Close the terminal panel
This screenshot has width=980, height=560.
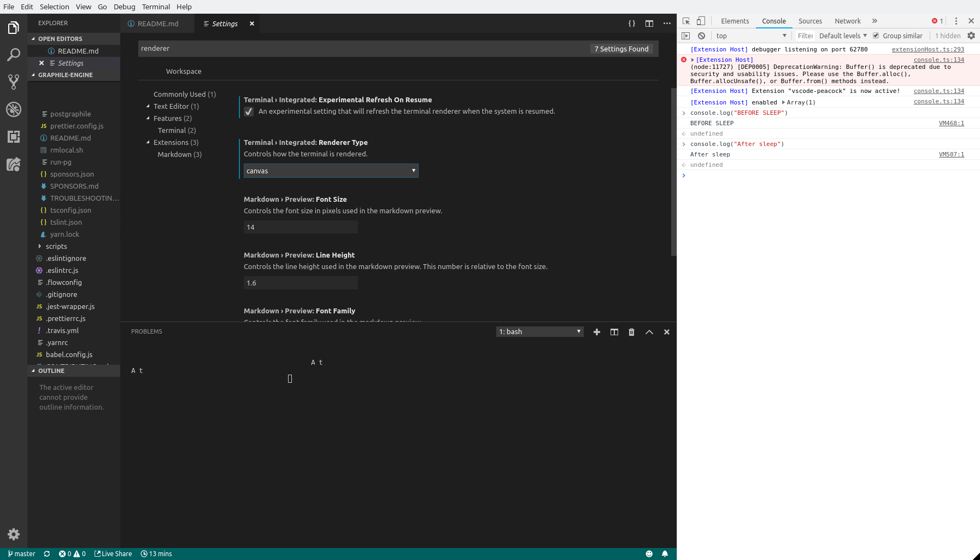[667, 332]
